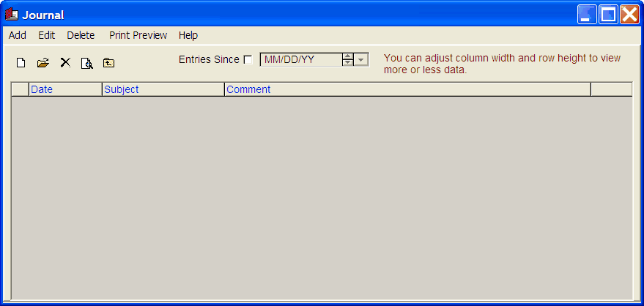Increase date with the spinner up arrow

347,56
